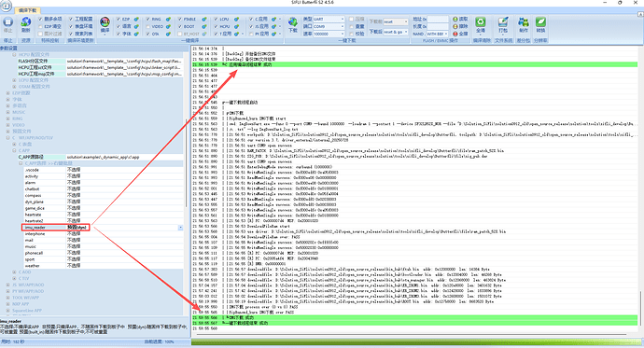The width and height of the screenshot is (644, 348).
Task: Click the build icon next to LCPU
Action: 236,19
